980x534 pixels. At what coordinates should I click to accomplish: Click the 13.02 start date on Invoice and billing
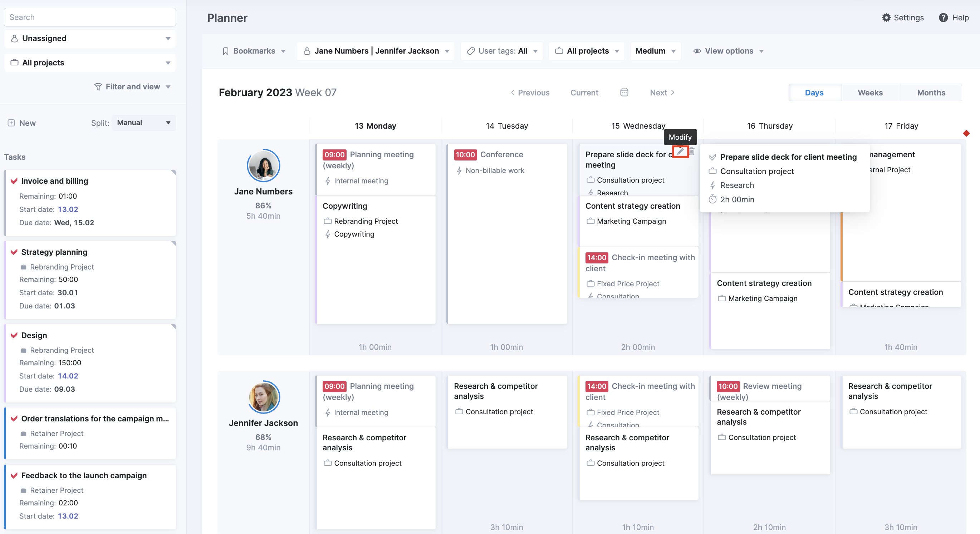click(68, 209)
